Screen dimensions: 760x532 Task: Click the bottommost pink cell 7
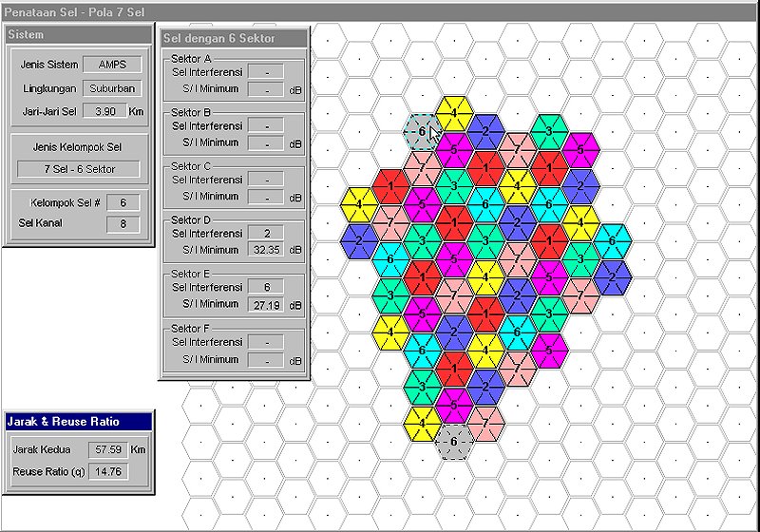(x=484, y=421)
